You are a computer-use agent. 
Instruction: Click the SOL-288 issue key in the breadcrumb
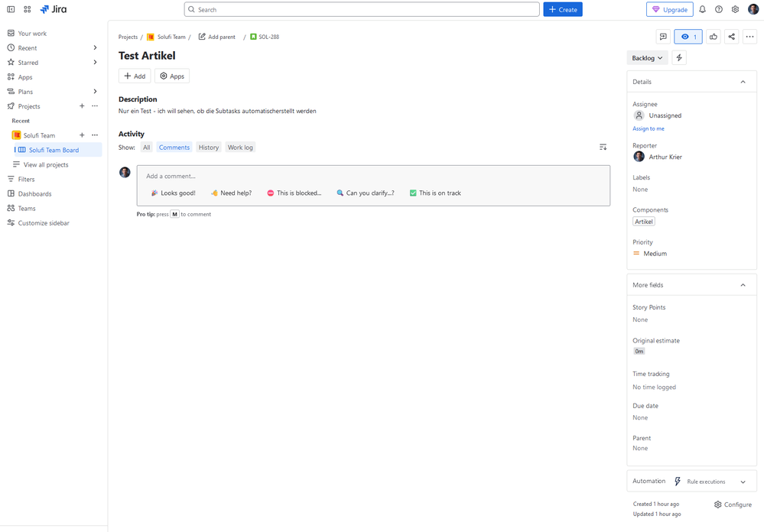coord(268,37)
